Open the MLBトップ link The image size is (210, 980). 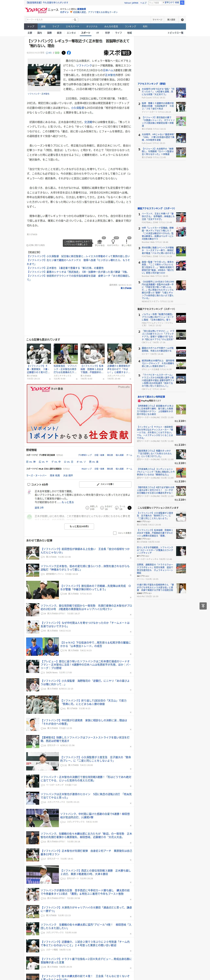tap(87, 469)
